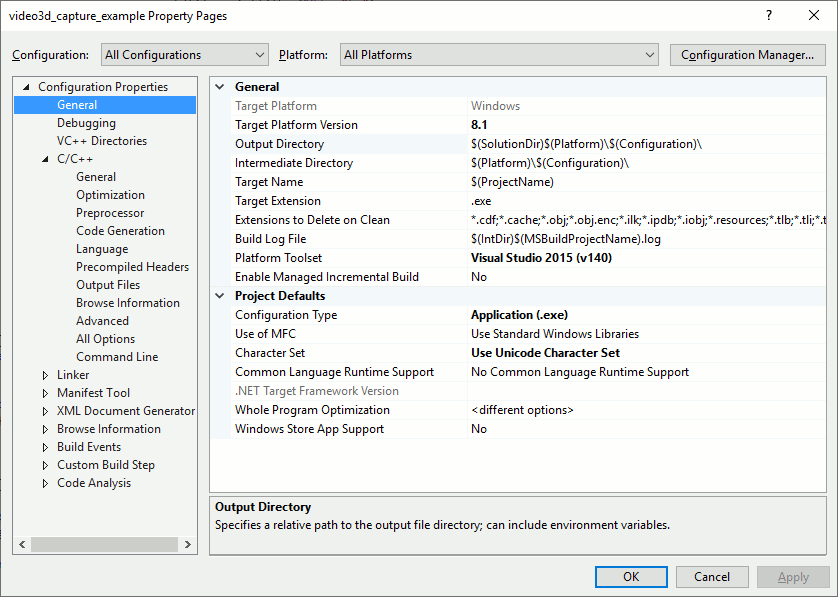This screenshot has height=597, width=838.
Task: Expand the Linker tree node
Action: point(44,374)
